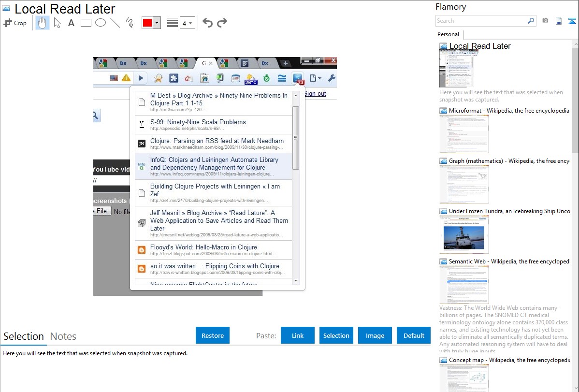Image resolution: width=579 pixels, height=392 pixels.
Task: Activate the hand pan tool
Action: 43,23
